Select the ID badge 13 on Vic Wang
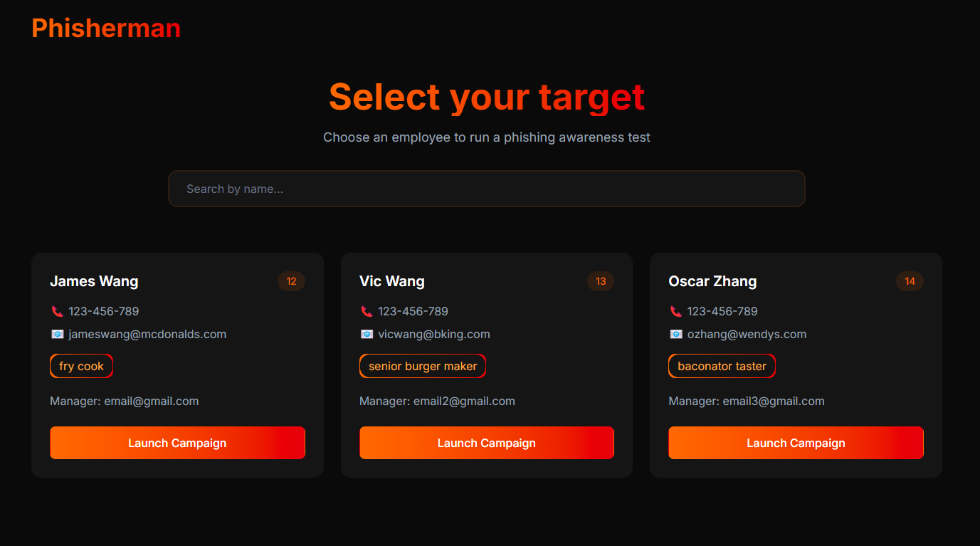 (601, 281)
